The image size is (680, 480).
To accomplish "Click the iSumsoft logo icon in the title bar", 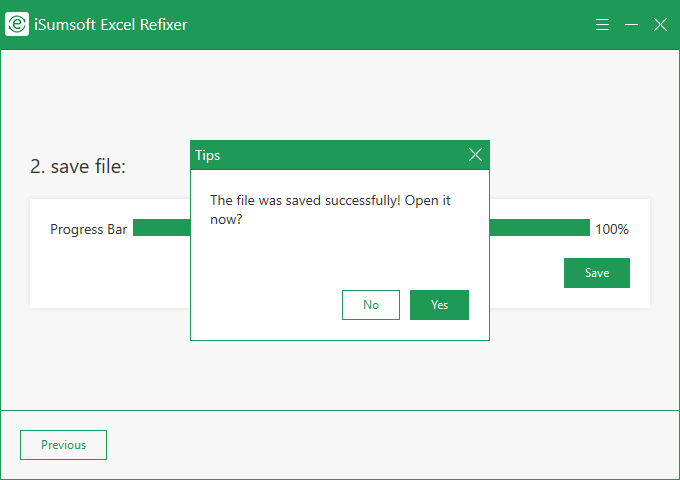I will 17,25.
